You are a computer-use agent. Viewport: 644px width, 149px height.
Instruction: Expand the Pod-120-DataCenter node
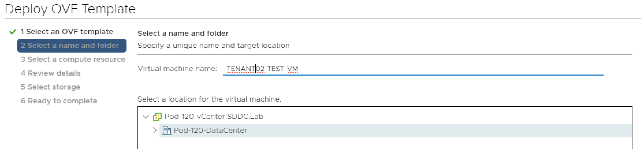(x=155, y=131)
